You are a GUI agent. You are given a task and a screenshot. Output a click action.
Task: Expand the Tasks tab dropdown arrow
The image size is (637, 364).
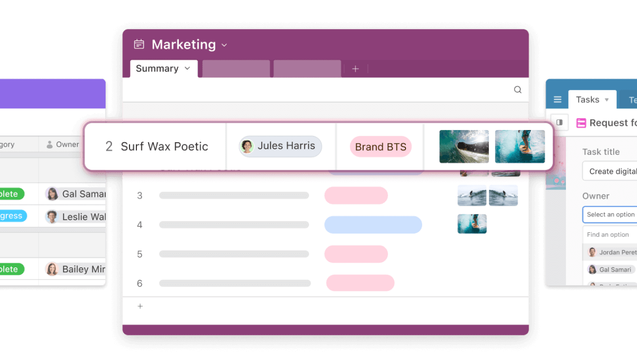pos(607,100)
